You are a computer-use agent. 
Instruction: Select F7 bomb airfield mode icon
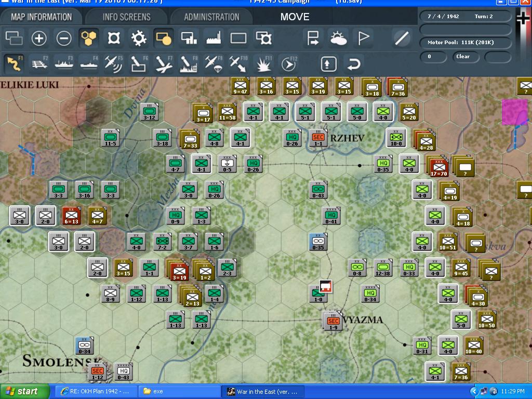(x=164, y=63)
